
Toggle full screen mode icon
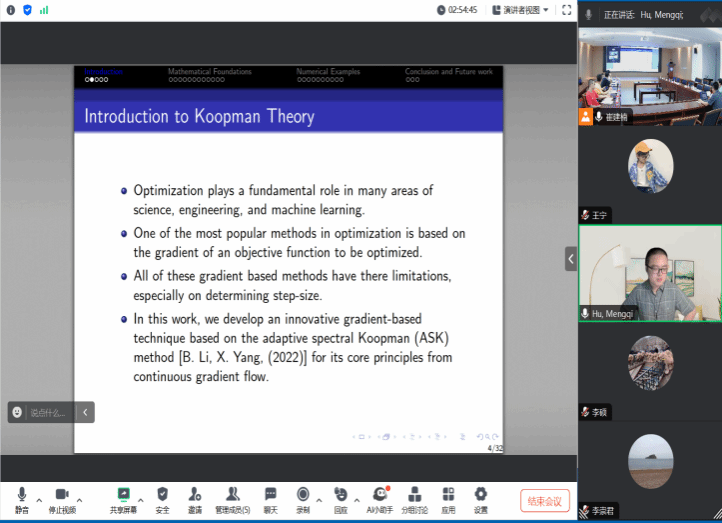[x=566, y=10]
